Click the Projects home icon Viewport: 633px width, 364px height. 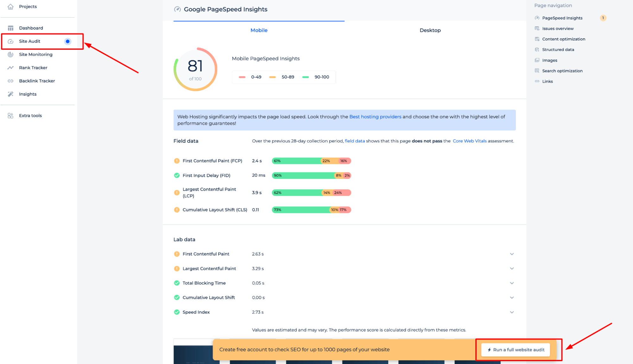click(x=10, y=7)
